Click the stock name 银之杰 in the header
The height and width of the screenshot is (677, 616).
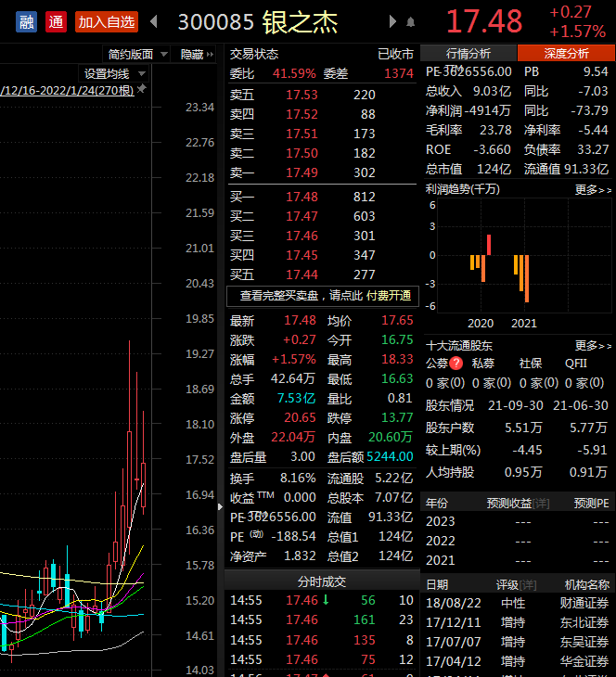[x=300, y=22]
